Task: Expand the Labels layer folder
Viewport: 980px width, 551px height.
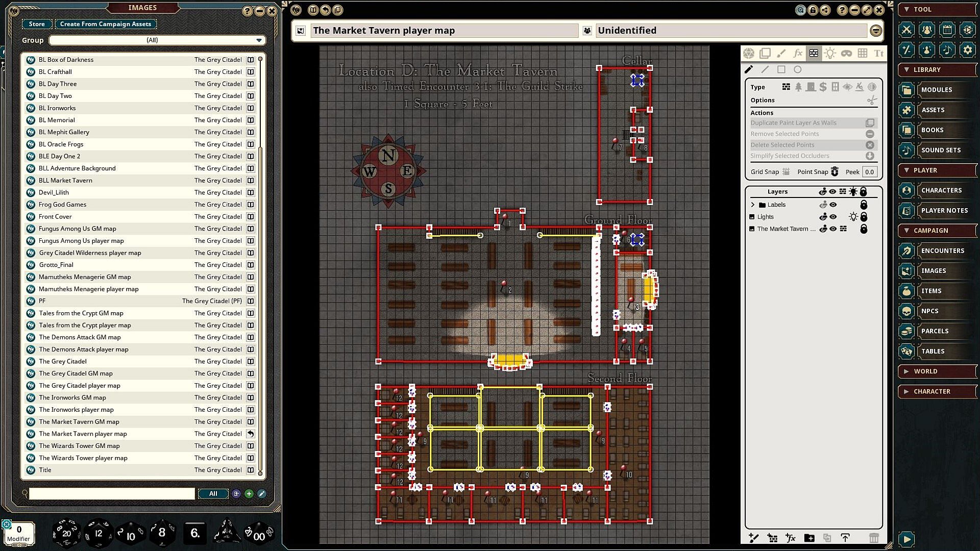Action: (x=753, y=205)
